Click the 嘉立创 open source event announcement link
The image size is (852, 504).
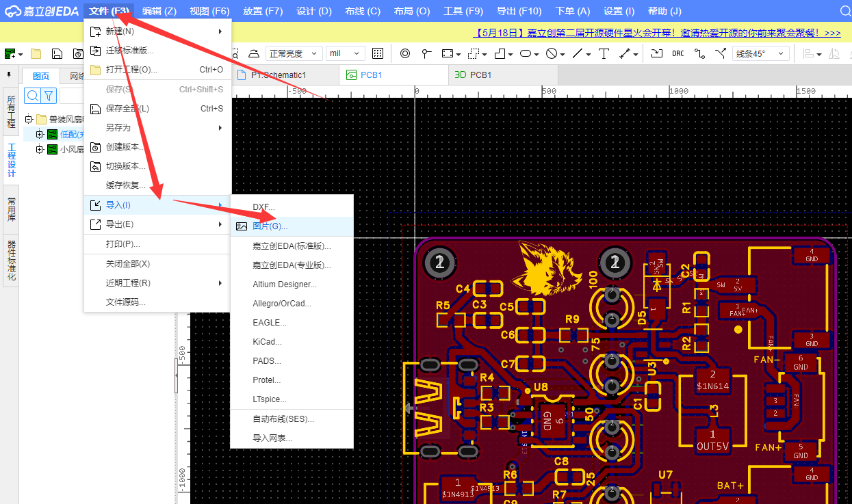pyautogui.click(x=657, y=33)
